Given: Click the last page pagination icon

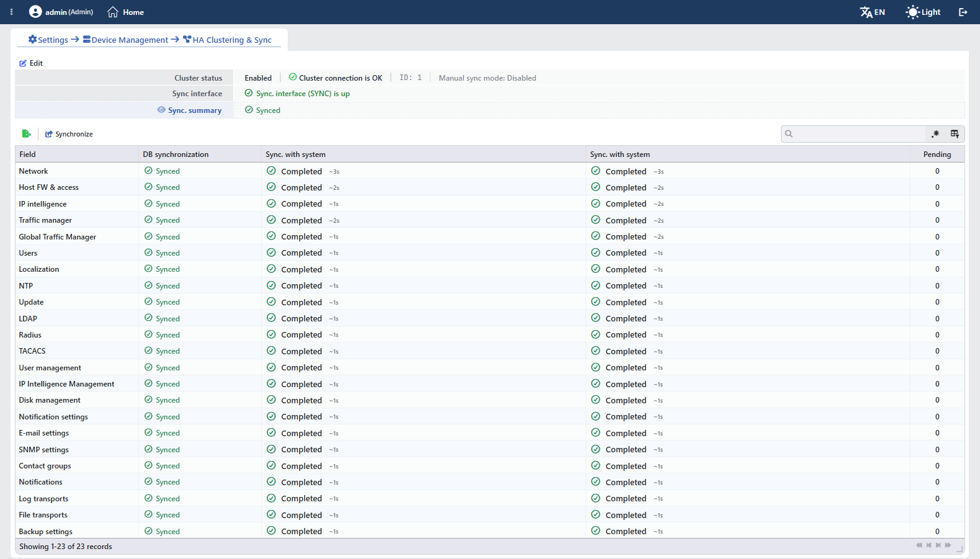Looking at the screenshot, I should [x=948, y=545].
